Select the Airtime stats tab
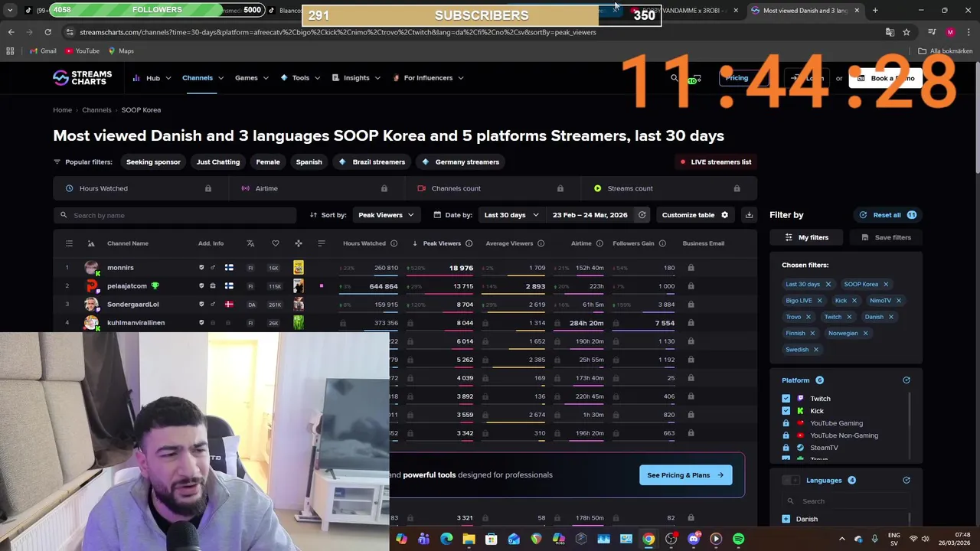The image size is (980, 551). [316, 188]
